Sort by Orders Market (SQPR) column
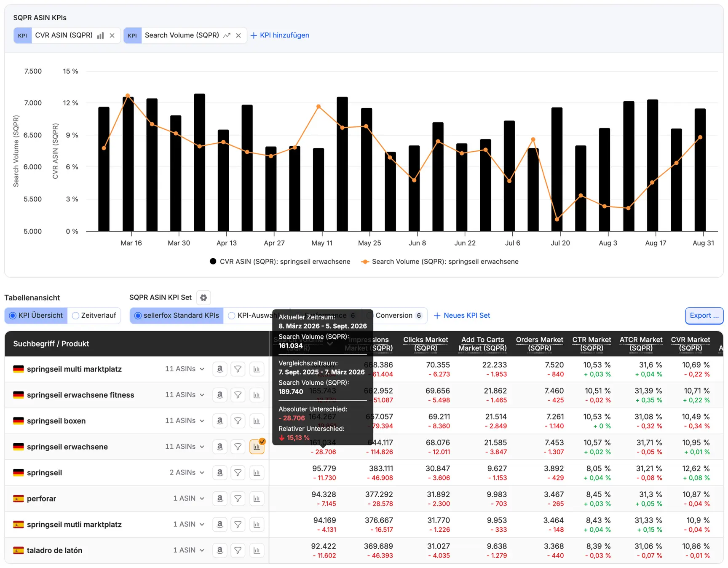Screen dimensions: 728x568 (x=539, y=344)
